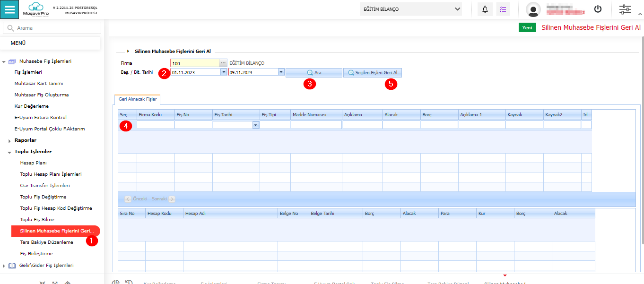Sort by Hesap Kodu column header

coord(164,214)
